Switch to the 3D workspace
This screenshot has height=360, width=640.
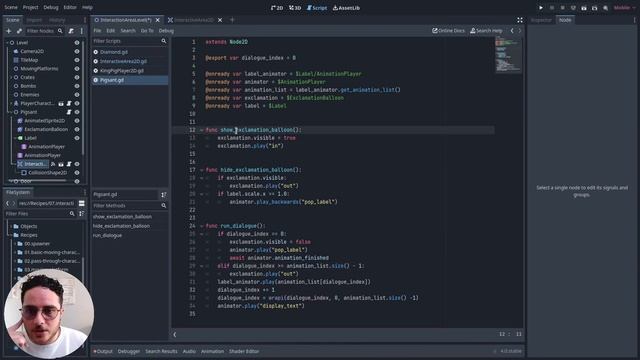point(295,8)
